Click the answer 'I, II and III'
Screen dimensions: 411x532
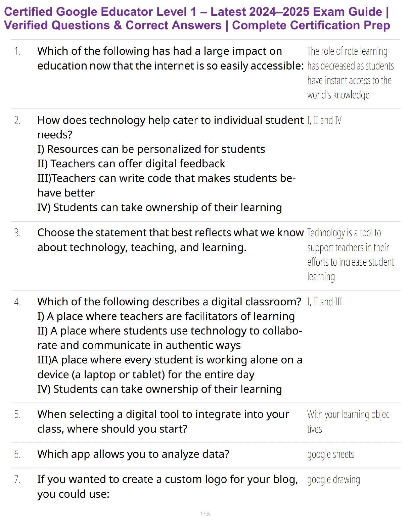(325, 302)
